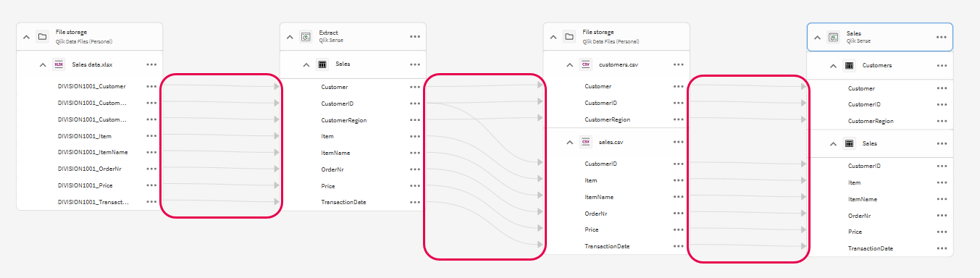
Task: Select Item field in Extract Sales table
Action: tap(327, 136)
